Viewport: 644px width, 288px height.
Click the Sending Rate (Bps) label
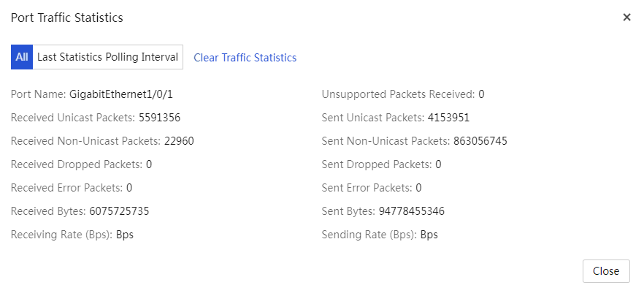tap(369, 235)
